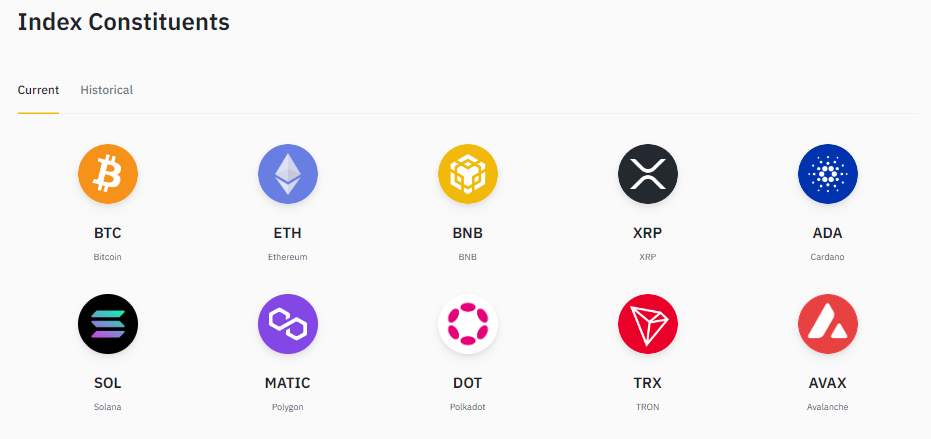This screenshot has height=439, width=931.
Task: Select the Current tab
Action: coord(39,90)
